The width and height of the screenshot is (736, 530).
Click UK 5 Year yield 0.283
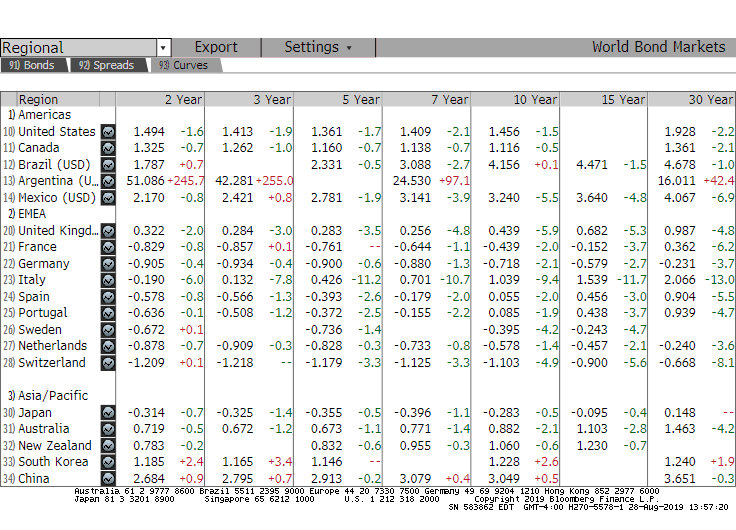pyautogui.click(x=326, y=231)
